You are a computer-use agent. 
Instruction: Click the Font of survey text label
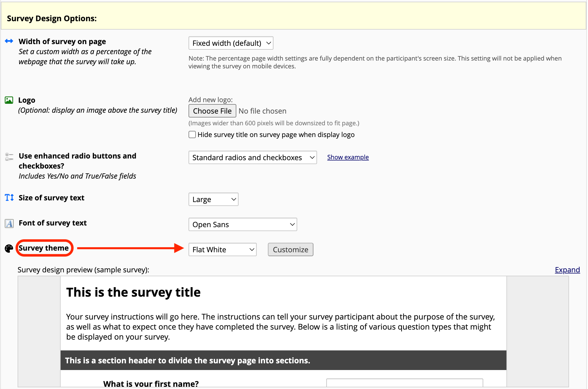coord(53,223)
